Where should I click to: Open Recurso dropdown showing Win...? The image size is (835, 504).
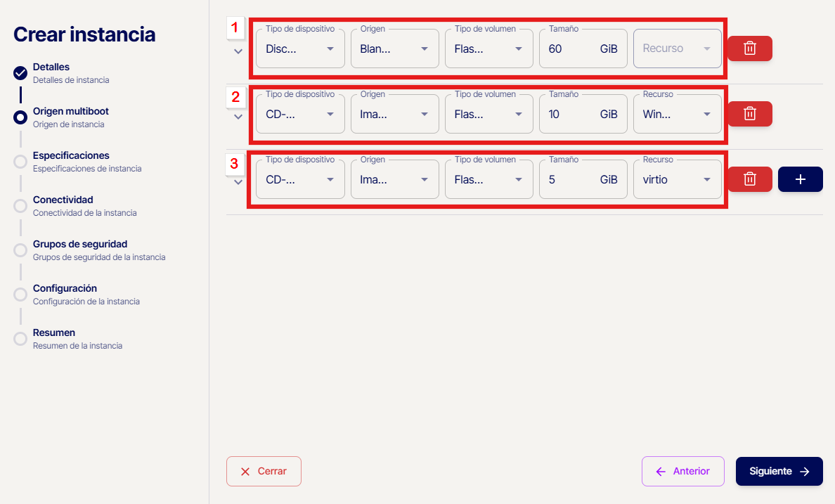pos(677,115)
